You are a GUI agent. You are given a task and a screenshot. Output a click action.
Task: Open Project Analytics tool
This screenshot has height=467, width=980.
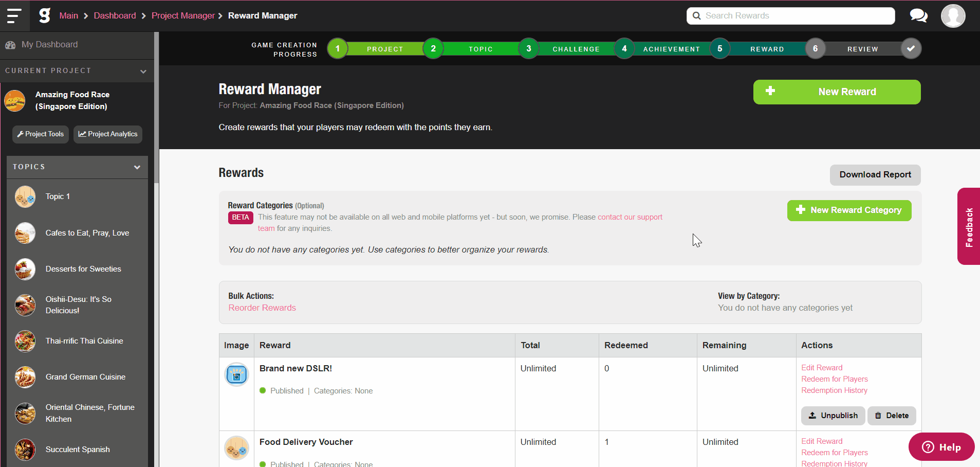coord(108,134)
